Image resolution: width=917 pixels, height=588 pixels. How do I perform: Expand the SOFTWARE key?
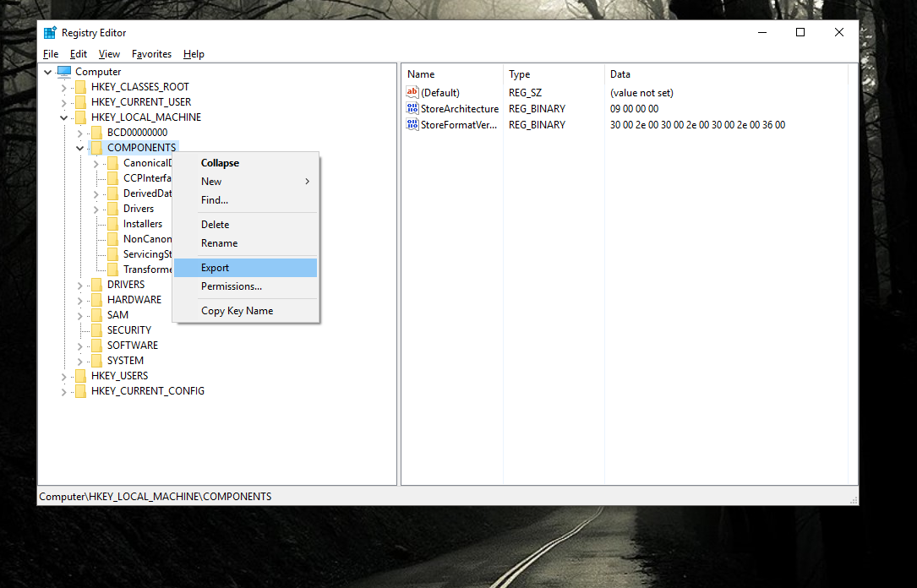80,346
